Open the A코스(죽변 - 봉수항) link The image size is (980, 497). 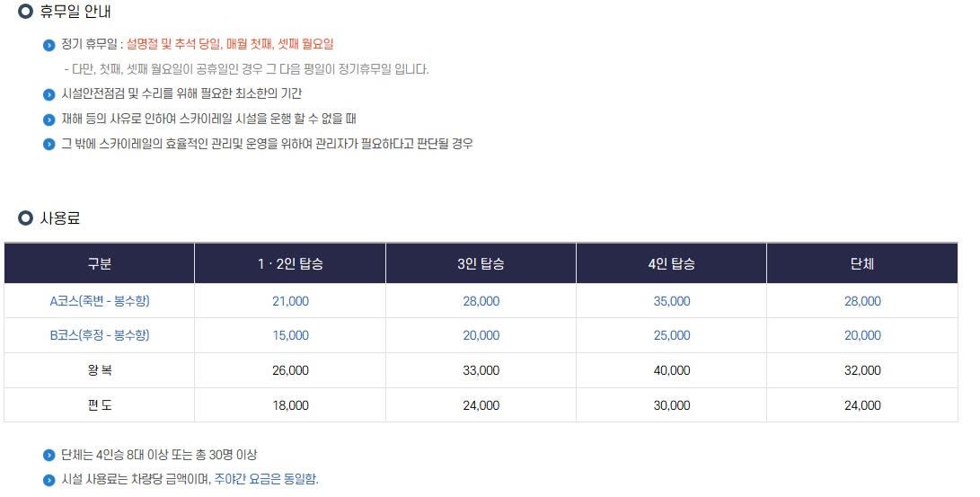coord(100,301)
